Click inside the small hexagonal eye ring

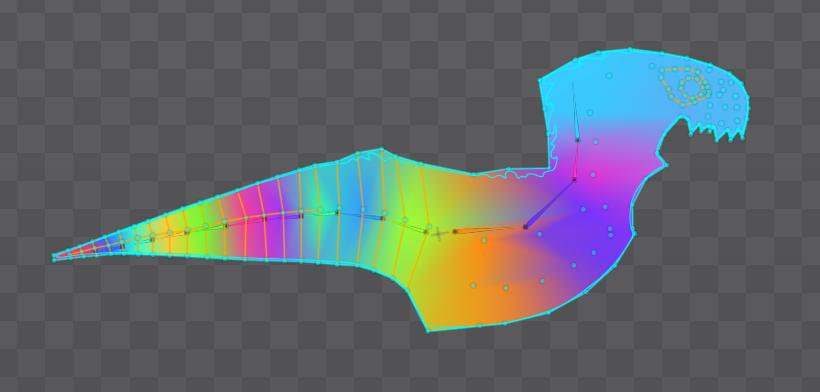click(692, 88)
